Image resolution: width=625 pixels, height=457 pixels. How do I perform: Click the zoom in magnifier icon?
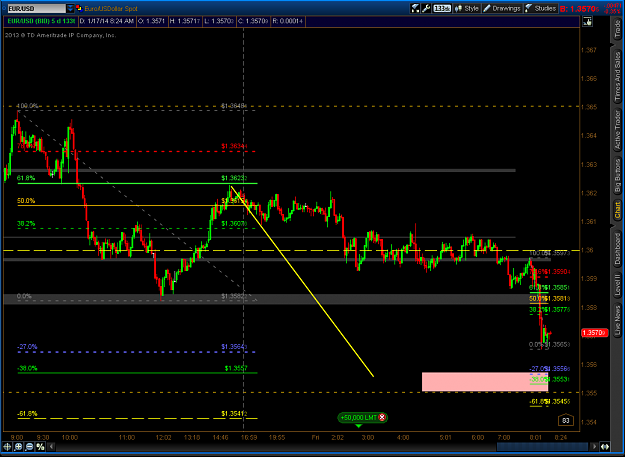coord(18,447)
